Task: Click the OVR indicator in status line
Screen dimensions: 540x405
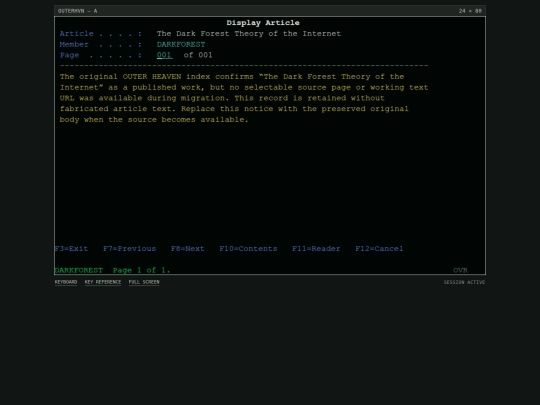Action: pos(460,270)
